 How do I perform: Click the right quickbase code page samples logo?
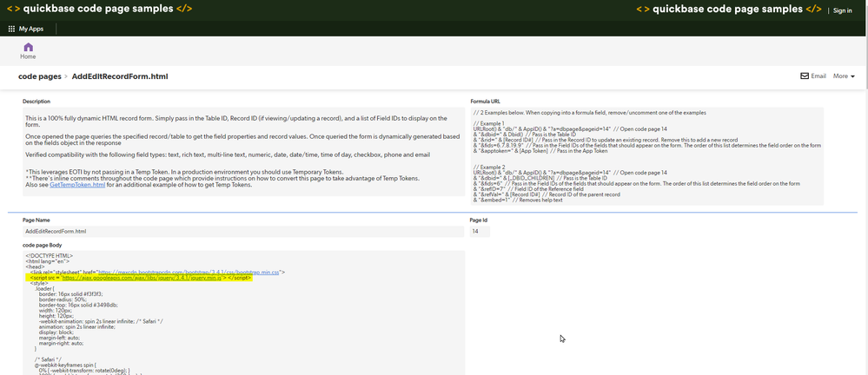click(x=729, y=9)
